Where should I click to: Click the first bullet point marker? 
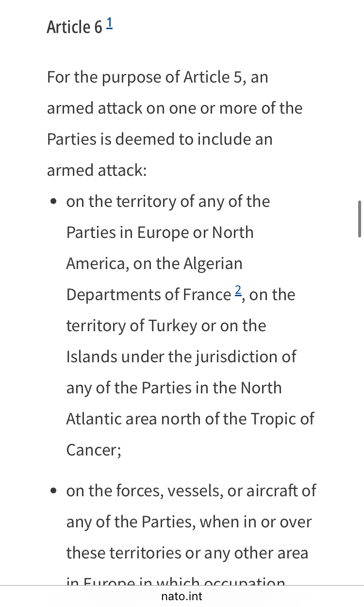pyautogui.click(x=54, y=202)
